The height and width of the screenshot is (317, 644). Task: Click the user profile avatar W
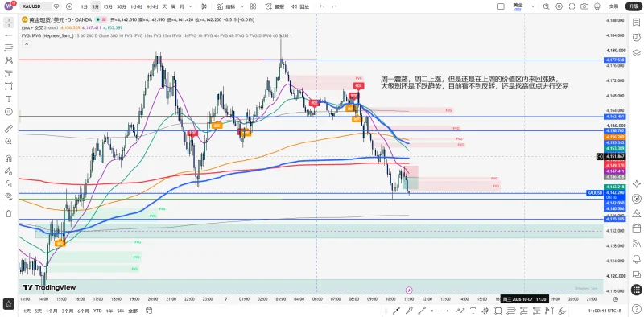click(9, 6)
